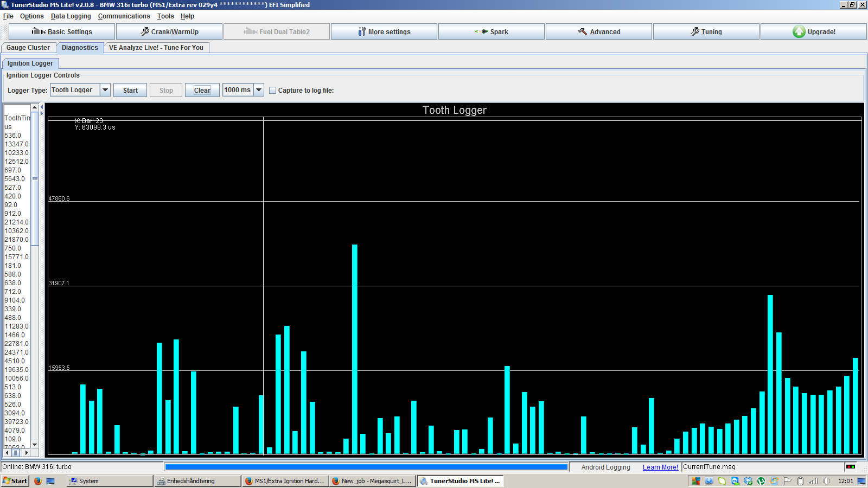Open the Advanced toolbar menu
Screen dimensions: 868x488
(x=599, y=32)
